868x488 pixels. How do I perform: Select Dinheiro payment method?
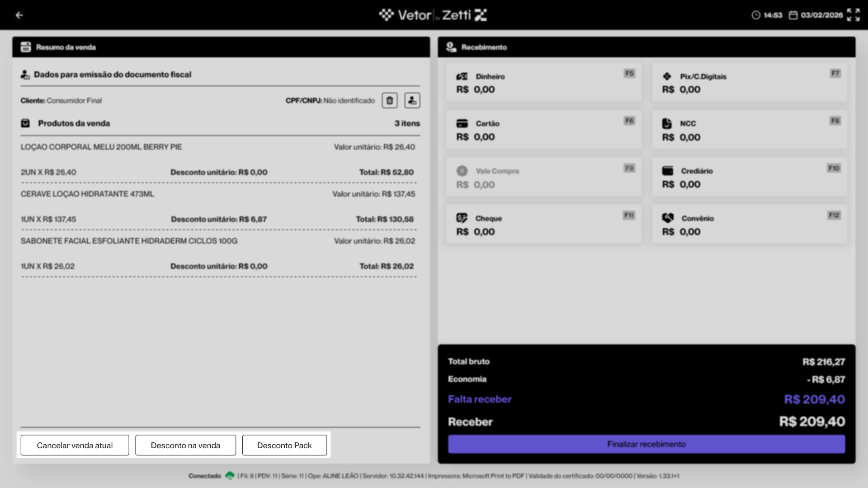point(543,83)
